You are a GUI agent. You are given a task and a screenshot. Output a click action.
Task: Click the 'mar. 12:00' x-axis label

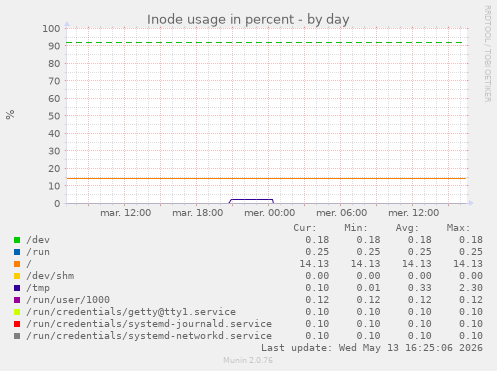click(126, 213)
